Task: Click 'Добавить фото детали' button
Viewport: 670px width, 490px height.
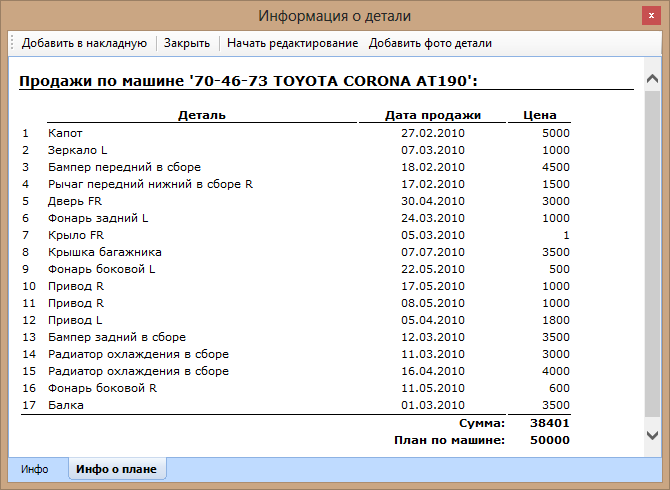Action: point(430,43)
